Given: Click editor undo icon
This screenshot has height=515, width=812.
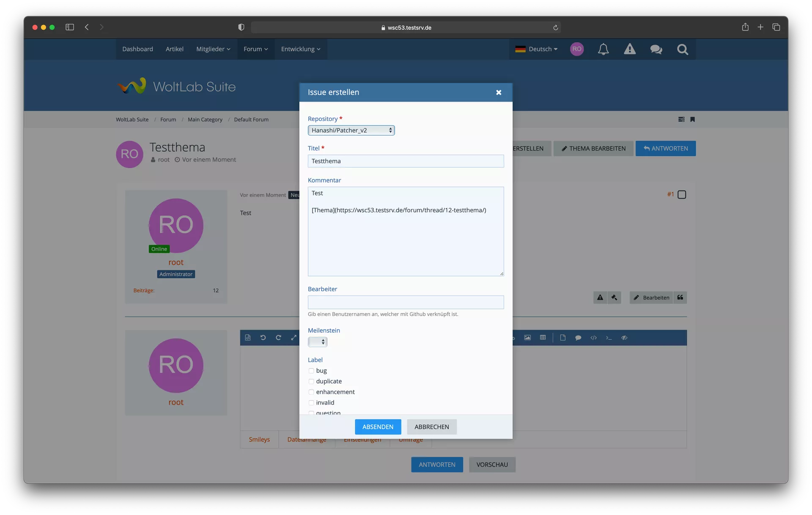Looking at the screenshot, I should (x=263, y=338).
